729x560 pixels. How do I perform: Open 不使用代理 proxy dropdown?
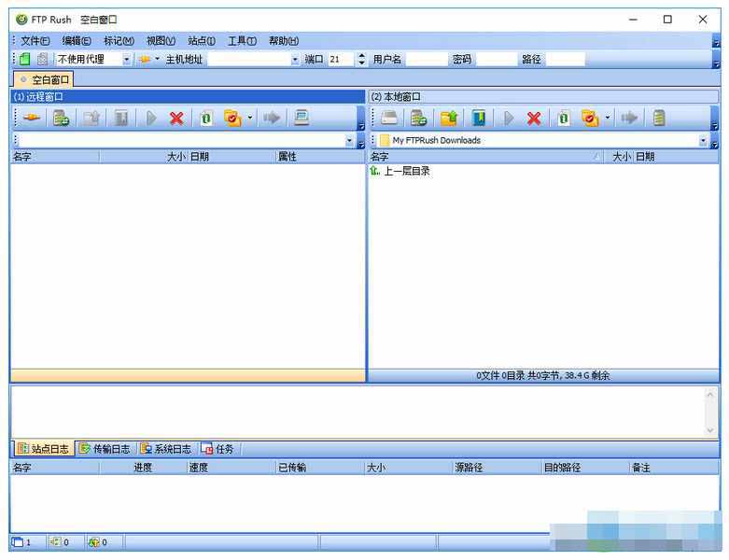[x=126, y=60]
